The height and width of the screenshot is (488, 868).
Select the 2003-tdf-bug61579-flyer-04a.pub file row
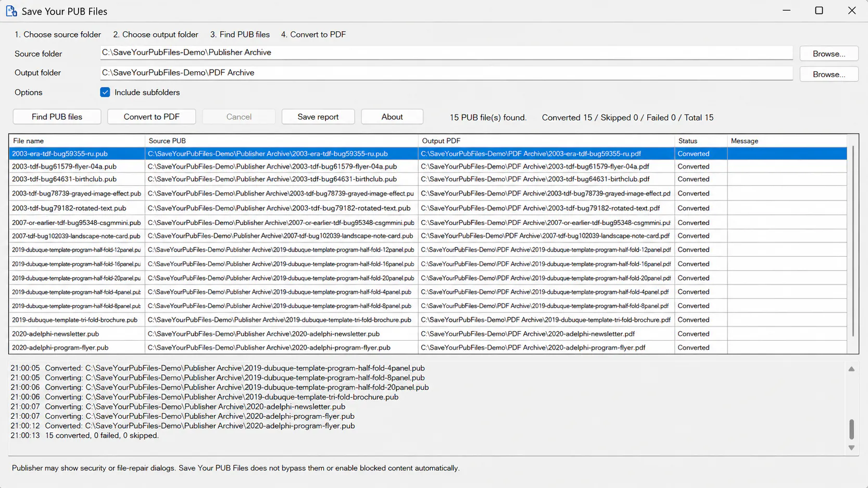click(x=428, y=166)
